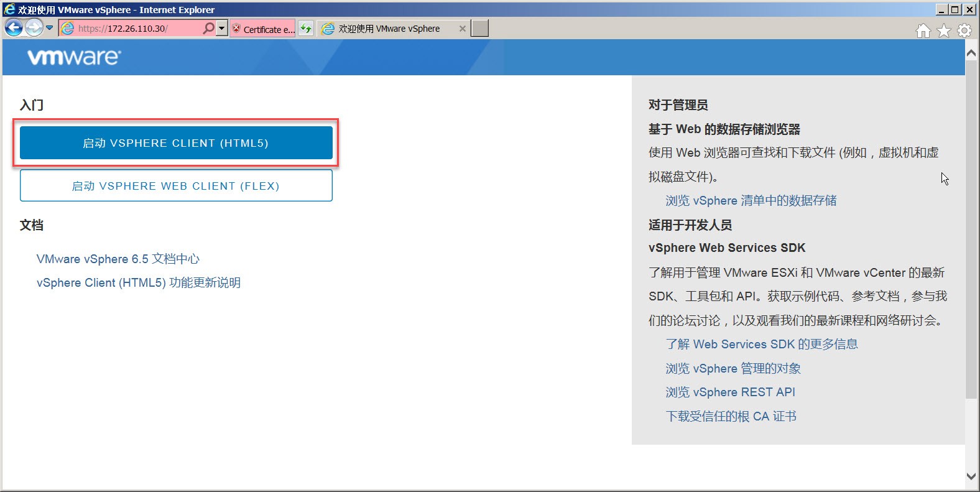Viewport: 980px width, 492px height.
Task: Click the small icon on the vSphere tab
Action: point(328,29)
